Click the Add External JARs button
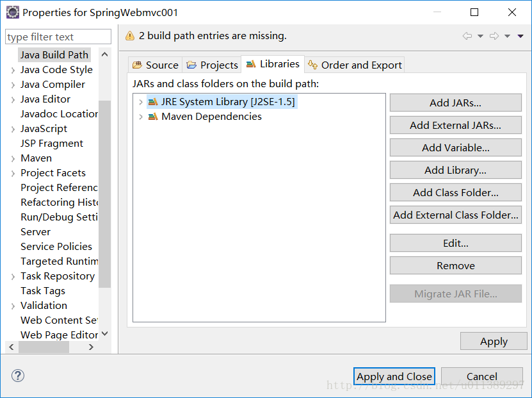532x398 pixels. click(456, 126)
